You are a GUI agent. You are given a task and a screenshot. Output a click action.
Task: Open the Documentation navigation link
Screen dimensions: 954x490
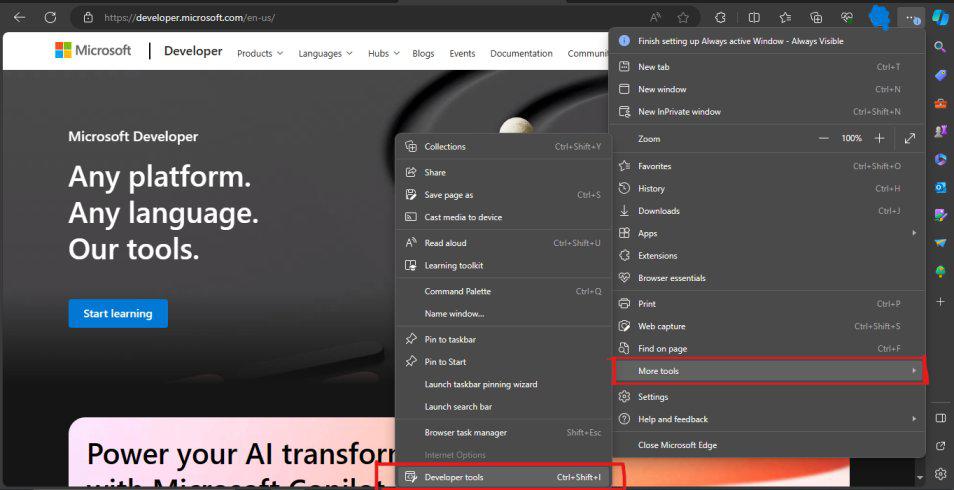(521, 54)
